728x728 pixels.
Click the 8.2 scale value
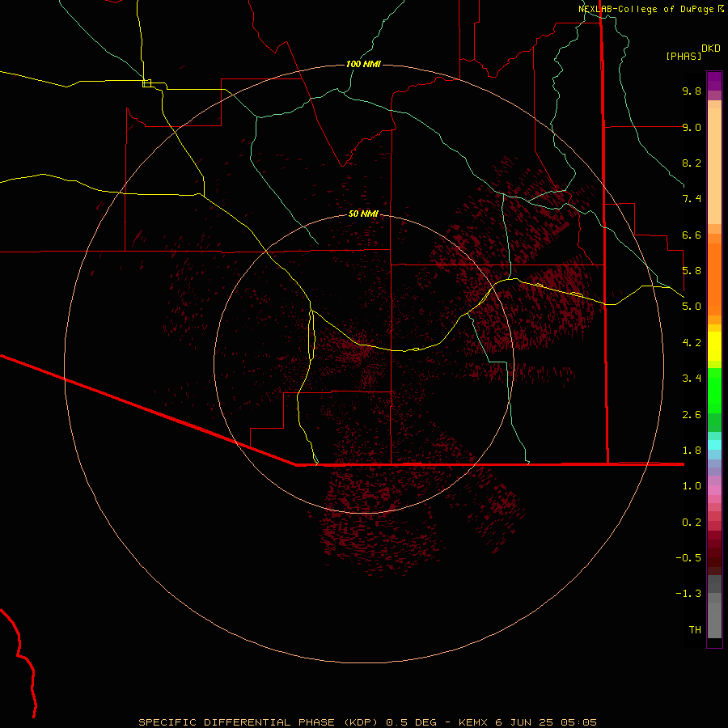pos(692,163)
